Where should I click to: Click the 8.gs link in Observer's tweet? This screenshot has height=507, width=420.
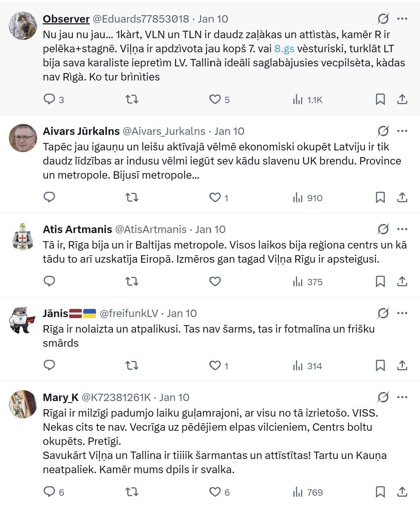pos(284,49)
